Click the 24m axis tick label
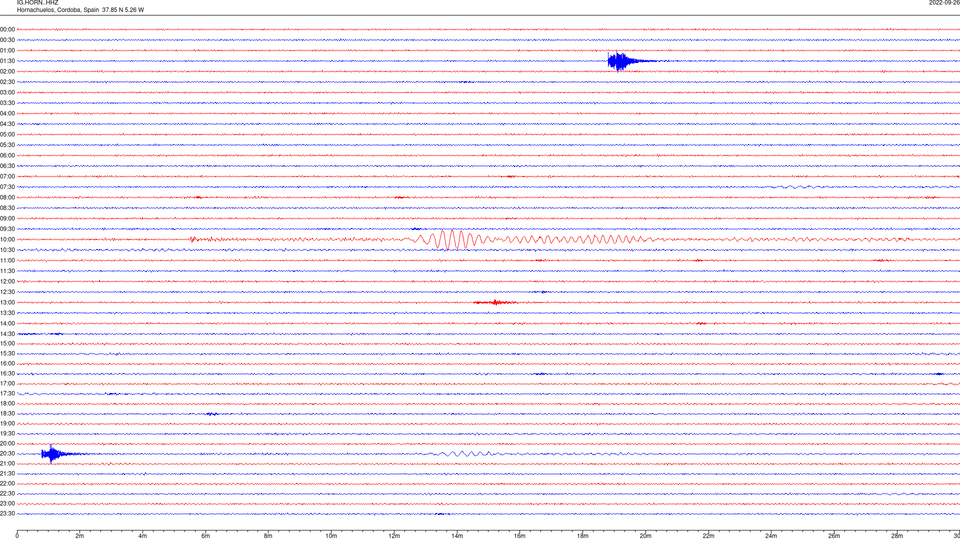960x540 pixels. (x=771, y=536)
